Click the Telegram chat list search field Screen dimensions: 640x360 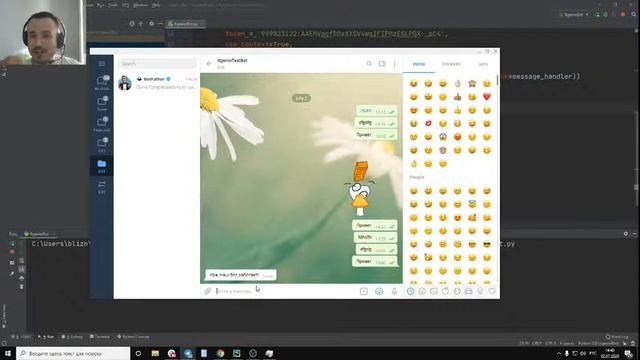pyautogui.click(x=158, y=64)
